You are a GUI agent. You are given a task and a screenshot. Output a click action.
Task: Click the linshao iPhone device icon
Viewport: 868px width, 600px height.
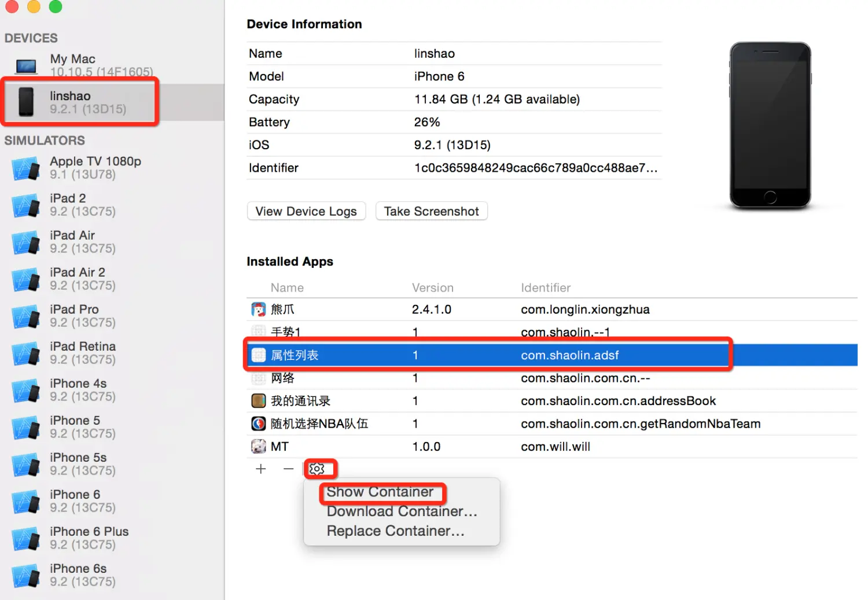point(26,102)
